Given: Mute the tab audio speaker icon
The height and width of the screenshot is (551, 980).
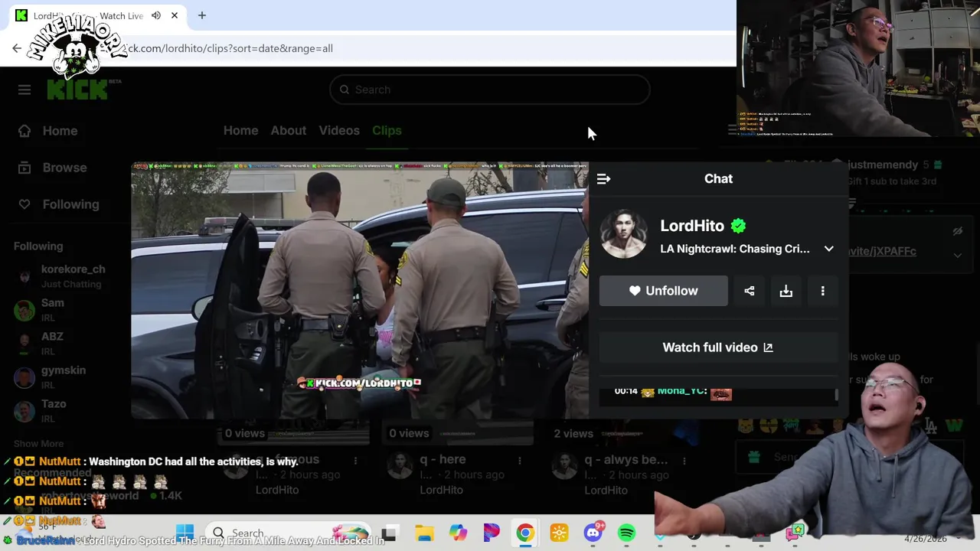Looking at the screenshot, I should tap(156, 15).
